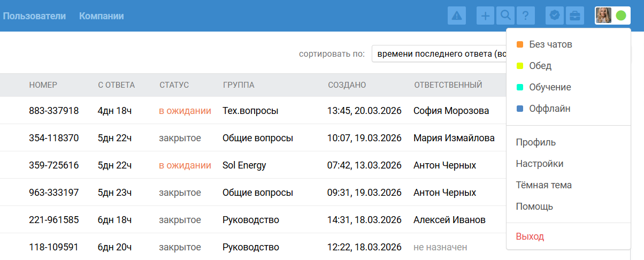Click the 6дн 20ч response time
Image resolution: width=644 pixels, height=260 pixels.
115,247
